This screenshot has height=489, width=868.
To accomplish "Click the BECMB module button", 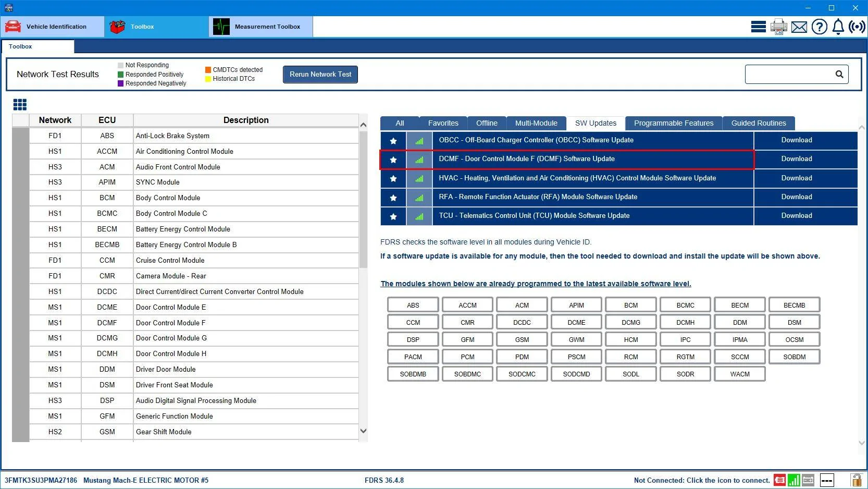I will tap(794, 305).
